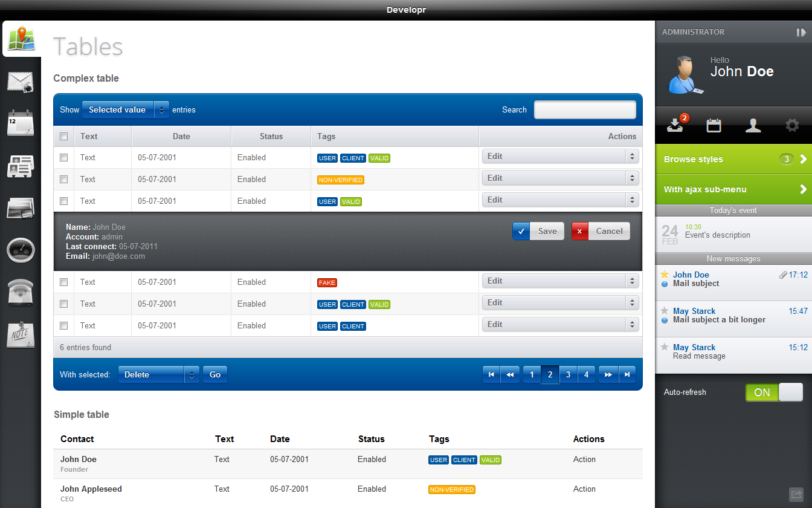Click the speedometer dashboard sidebar icon
This screenshot has height=508, width=812.
21,250
